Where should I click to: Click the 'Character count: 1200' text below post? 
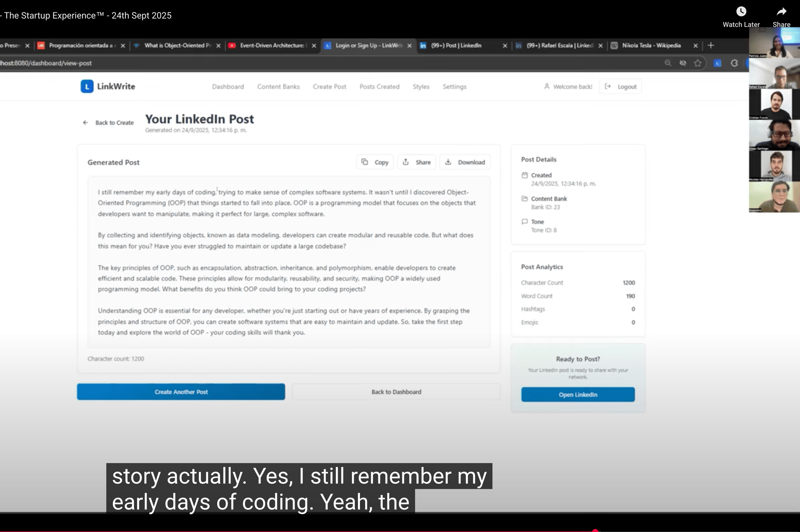pos(116,359)
